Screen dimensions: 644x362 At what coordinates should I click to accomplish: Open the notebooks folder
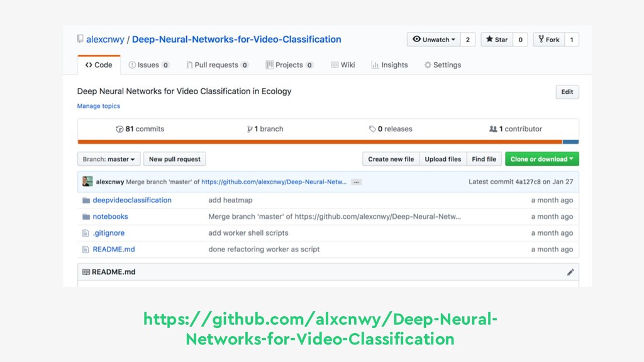[x=111, y=217]
